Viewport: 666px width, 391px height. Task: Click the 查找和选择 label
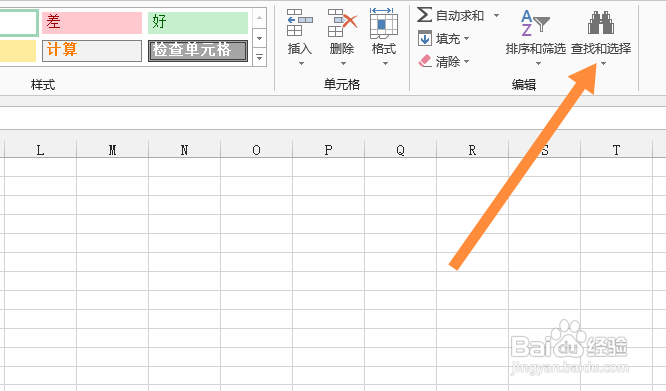pyautogui.click(x=601, y=49)
